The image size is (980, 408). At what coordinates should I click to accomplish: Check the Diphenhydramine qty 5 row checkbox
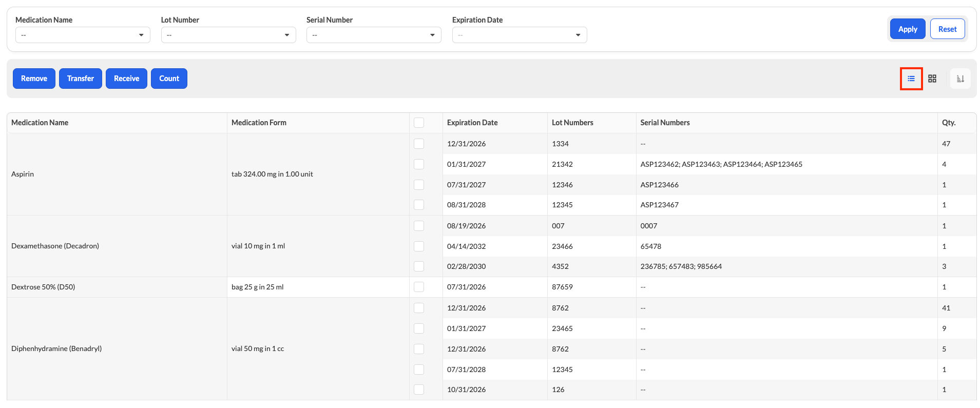coord(419,349)
